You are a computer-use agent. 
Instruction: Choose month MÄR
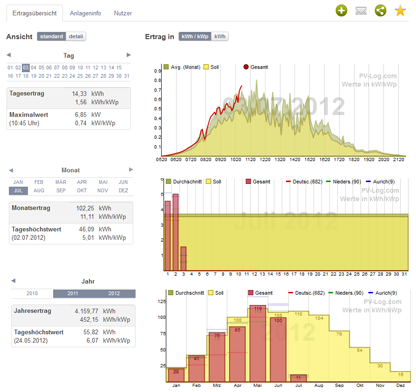(x=61, y=182)
